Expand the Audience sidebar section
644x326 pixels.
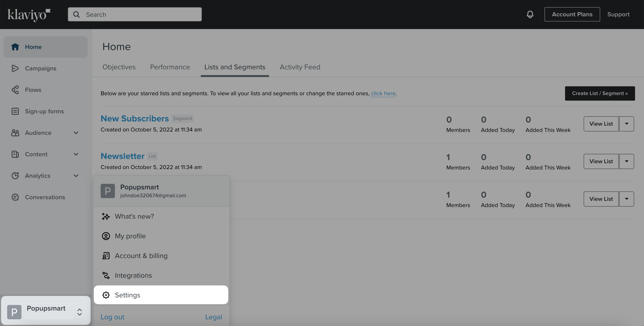[x=76, y=133]
